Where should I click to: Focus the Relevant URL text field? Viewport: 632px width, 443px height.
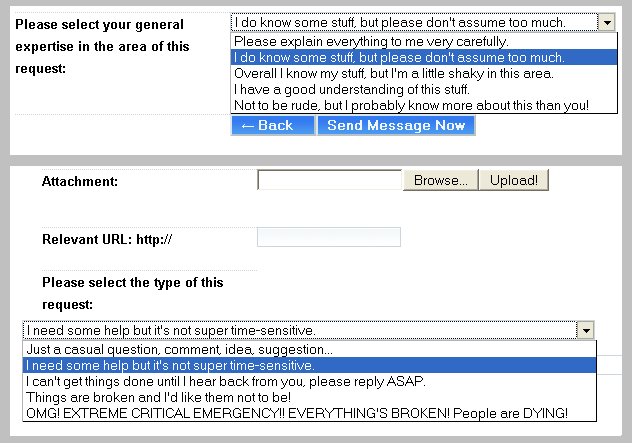[x=328, y=237]
